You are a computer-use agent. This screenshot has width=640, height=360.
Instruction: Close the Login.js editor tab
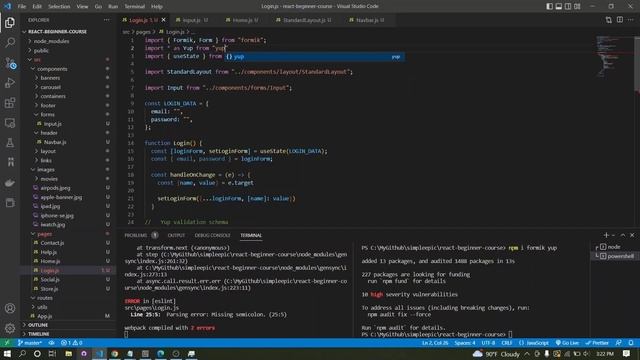click(164, 20)
